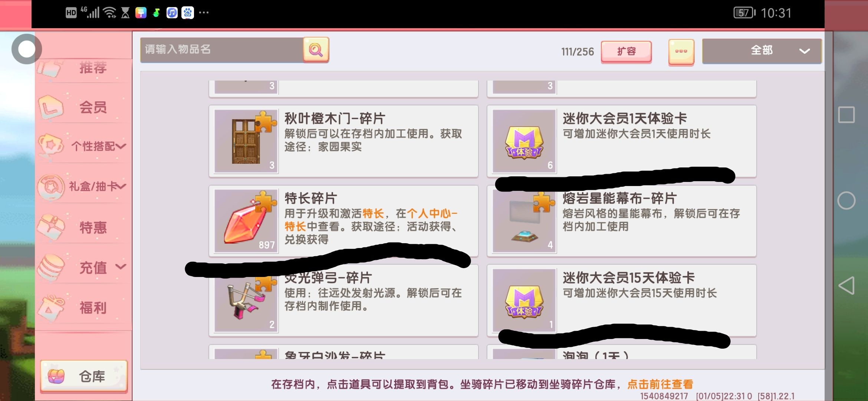The width and height of the screenshot is (868, 401).
Task: Select the 特长碎片 red crystal icon
Action: point(246,221)
